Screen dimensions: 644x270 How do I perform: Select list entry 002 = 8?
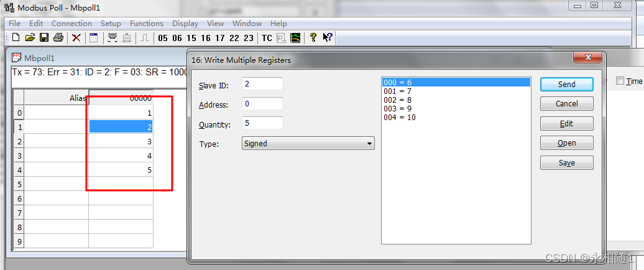coord(398,100)
